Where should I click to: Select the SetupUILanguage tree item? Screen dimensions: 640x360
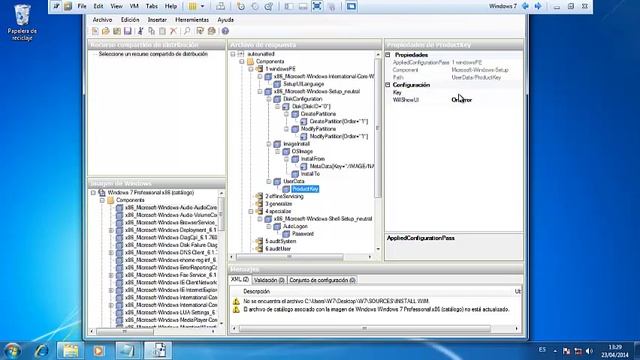tap(304, 84)
